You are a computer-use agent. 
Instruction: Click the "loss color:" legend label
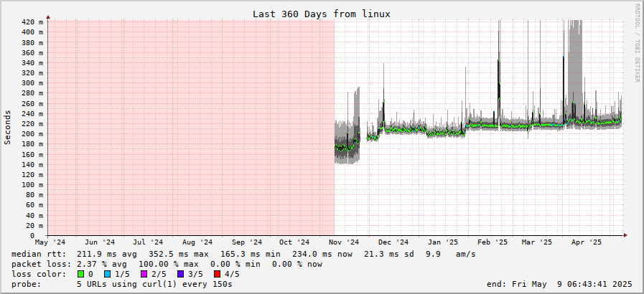(x=39, y=274)
